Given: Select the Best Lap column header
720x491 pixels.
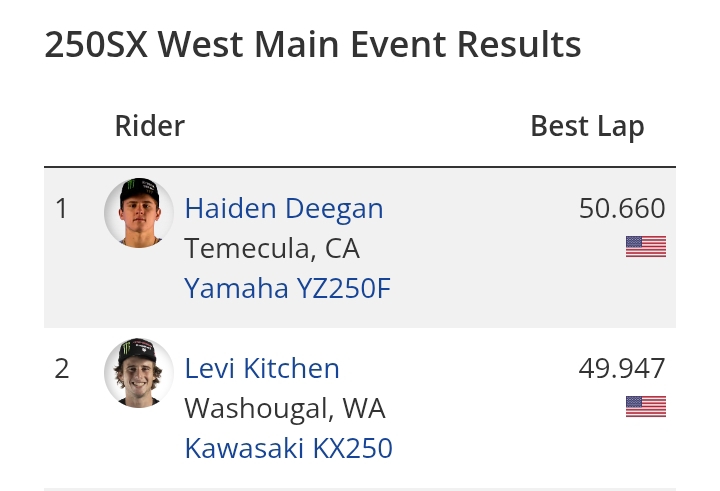Looking at the screenshot, I should click(587, 126).
